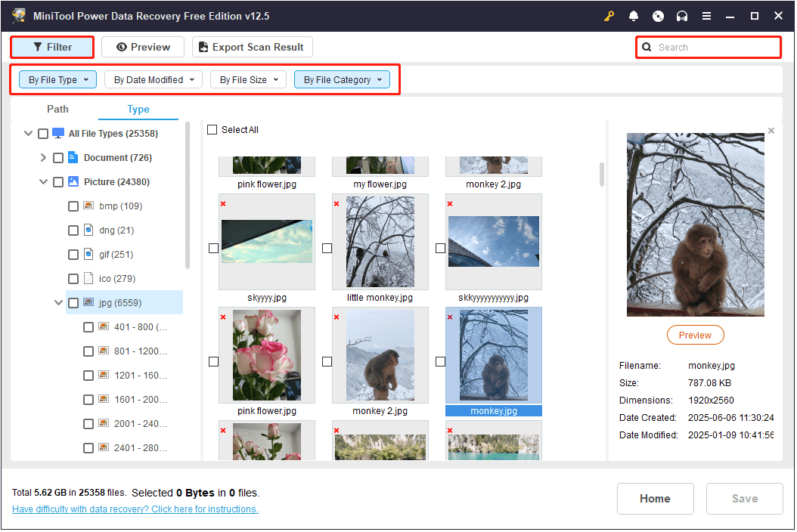This screenshot has height=532, width=797.
Task: Check the bmp (109) checkbox
Action: point(73,206)
